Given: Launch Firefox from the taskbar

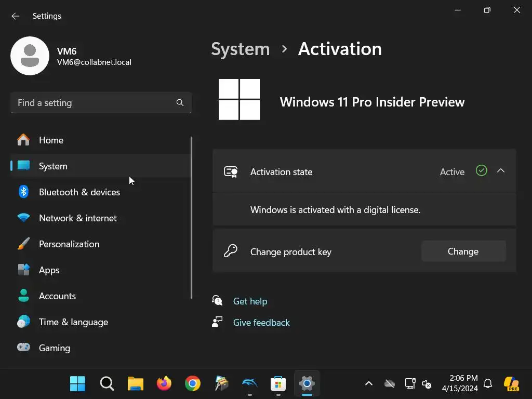Looking at the screenshot, I should tap(164, 384).
